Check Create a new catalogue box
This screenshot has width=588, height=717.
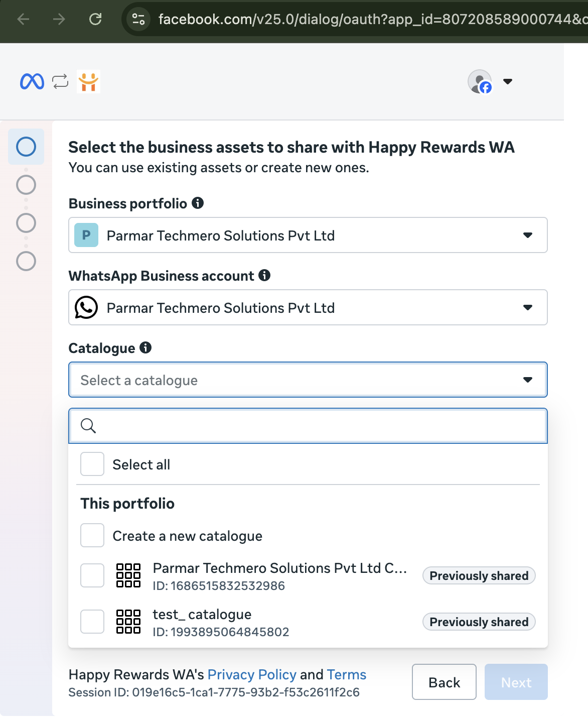92,535
